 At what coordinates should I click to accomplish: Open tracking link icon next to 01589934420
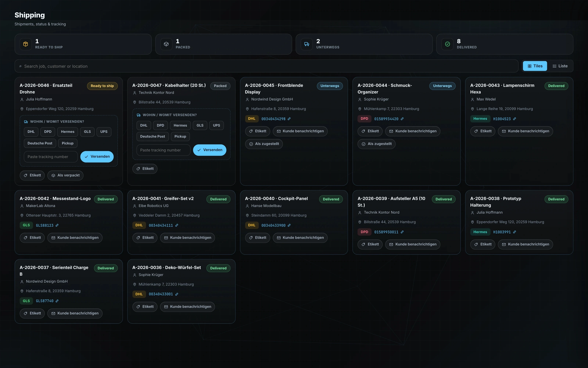tap(402, 119)
